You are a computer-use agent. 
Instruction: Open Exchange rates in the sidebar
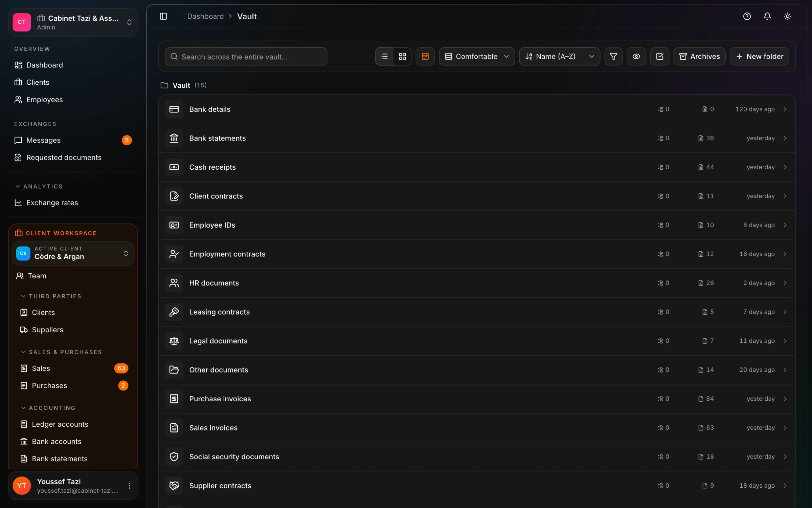point(46,203)
